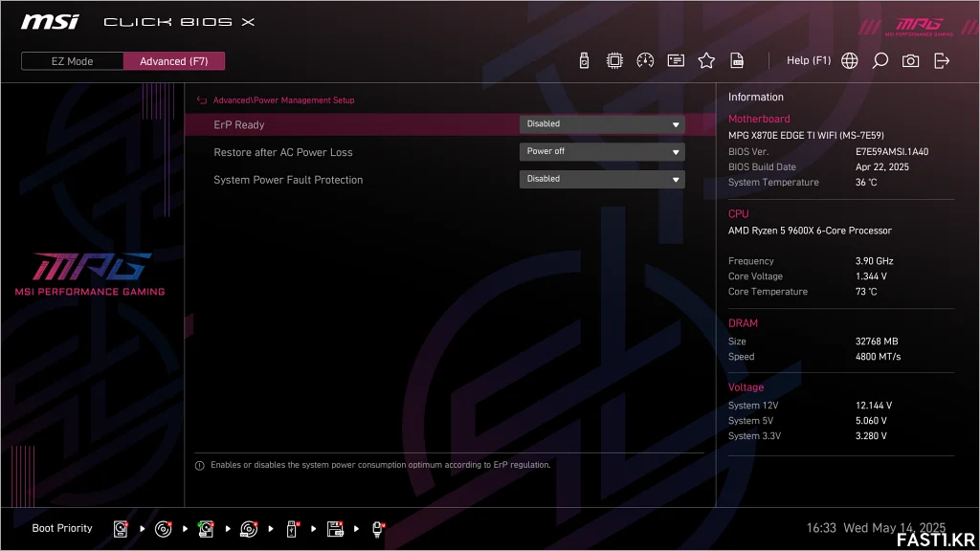Open Restore after AC Power Loss dropdown
The width and height of the screenshot is (980, 551).
pyautogui.click(x=602, y=152)
